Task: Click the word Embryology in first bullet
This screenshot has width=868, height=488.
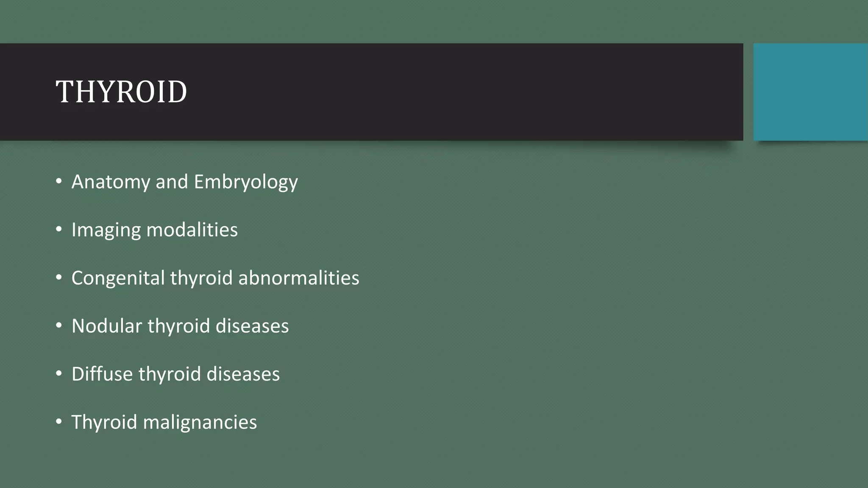Action: point(246,183)
